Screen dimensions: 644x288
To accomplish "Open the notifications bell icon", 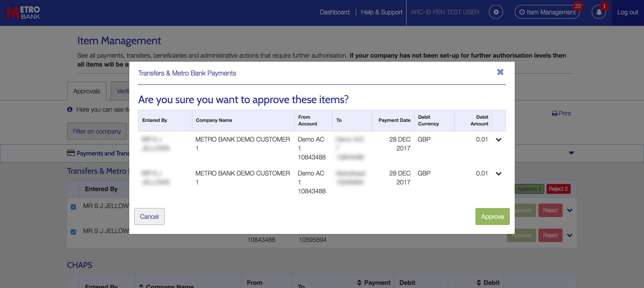I will point(599,12).
